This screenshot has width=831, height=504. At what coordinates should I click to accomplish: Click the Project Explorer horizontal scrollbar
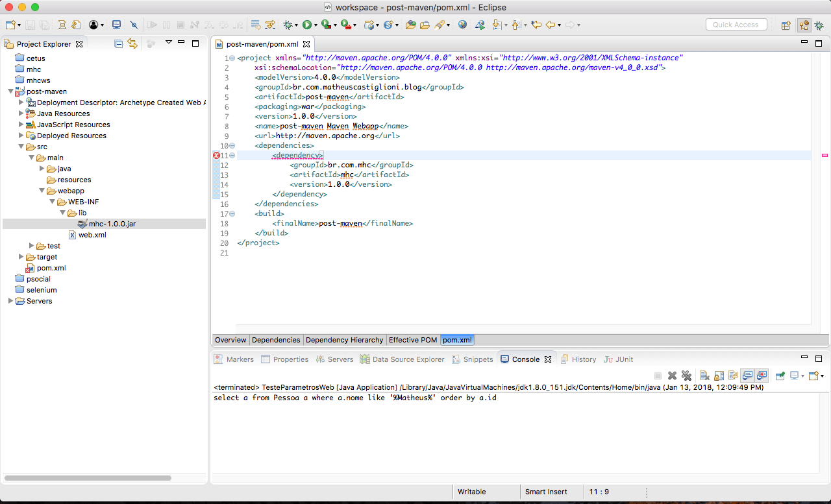point(88,478)
